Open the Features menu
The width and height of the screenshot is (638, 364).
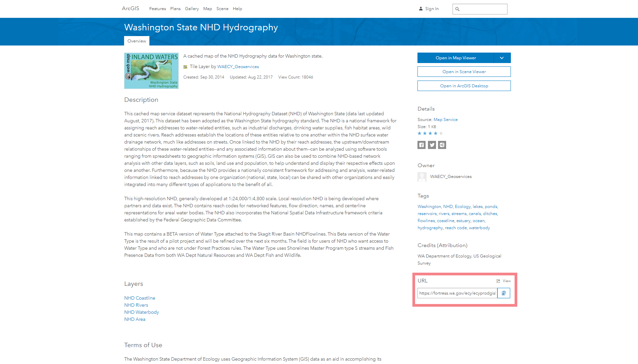point(157,9)
